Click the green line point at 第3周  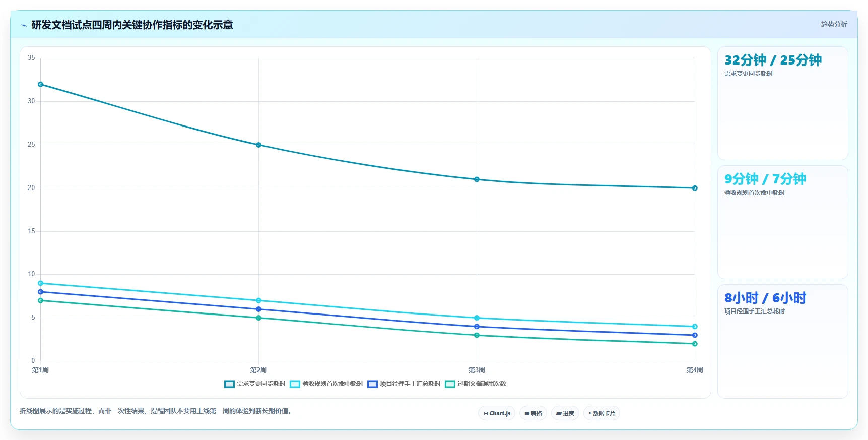pos(477,335)
